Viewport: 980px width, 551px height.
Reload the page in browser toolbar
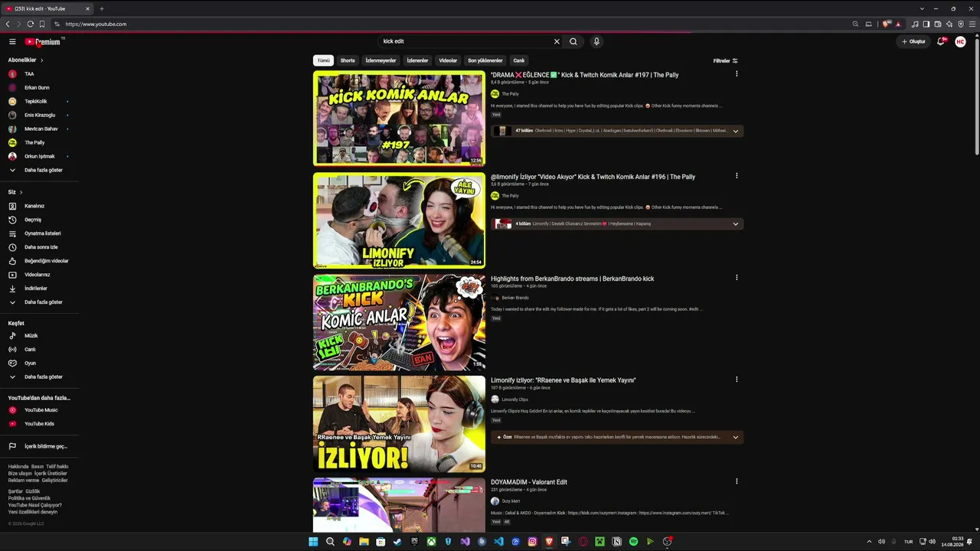[x=30, y=24]
